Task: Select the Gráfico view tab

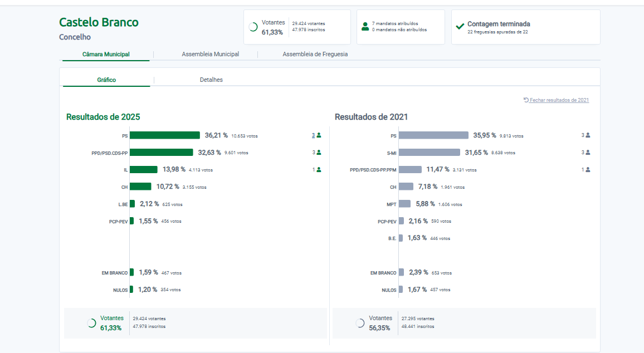Action: pos(106,80)
